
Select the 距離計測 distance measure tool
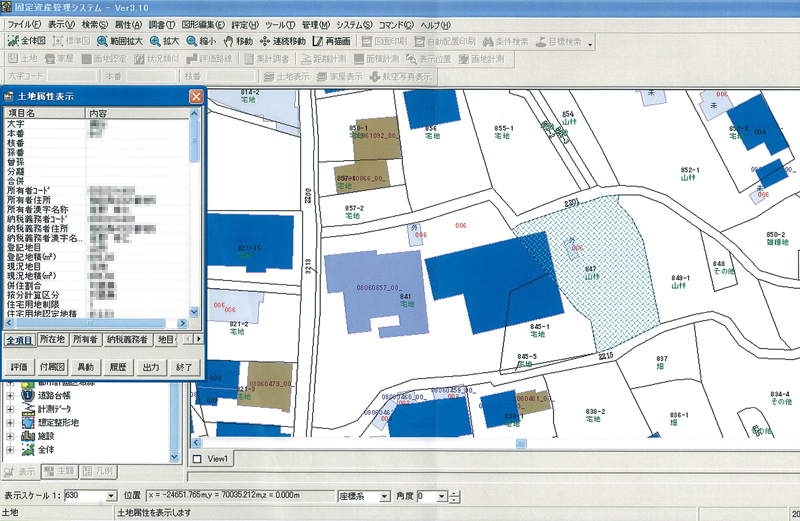pos(324,59)
